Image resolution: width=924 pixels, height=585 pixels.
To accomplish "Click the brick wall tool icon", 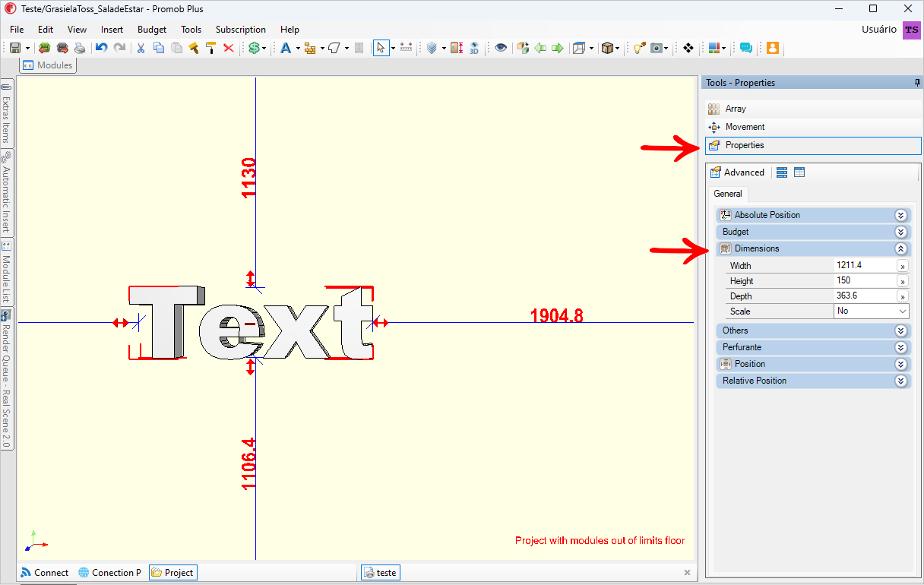I will [310, 48].
